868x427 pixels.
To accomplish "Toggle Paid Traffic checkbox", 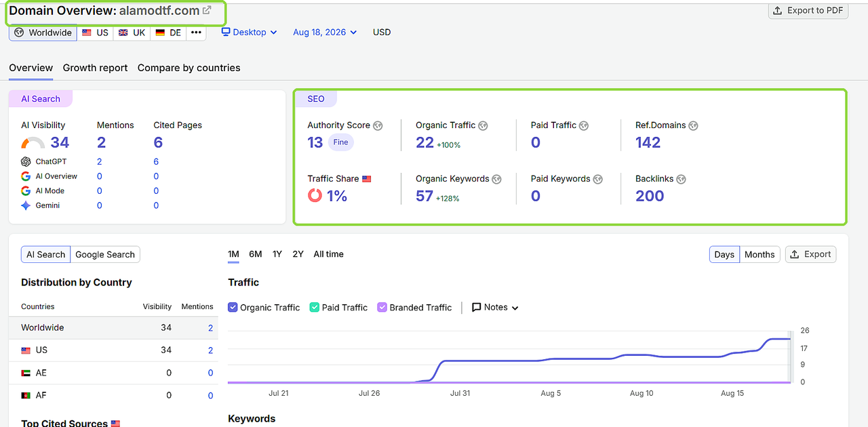I will pos(314,307).
